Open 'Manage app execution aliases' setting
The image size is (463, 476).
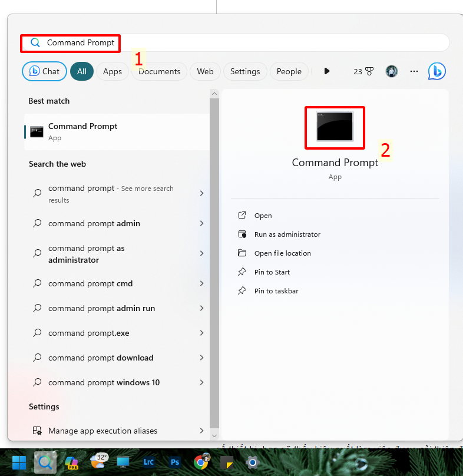pos(117,431)
